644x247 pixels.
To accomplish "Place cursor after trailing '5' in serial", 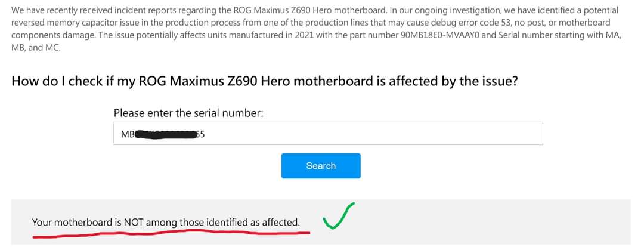I will click(205, 134).
